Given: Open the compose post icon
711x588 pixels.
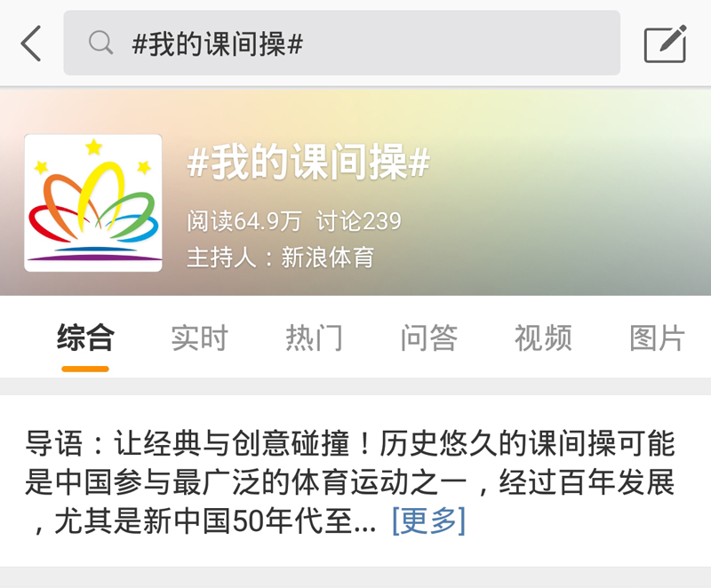Looking at the screenshot, I should 665,44.
